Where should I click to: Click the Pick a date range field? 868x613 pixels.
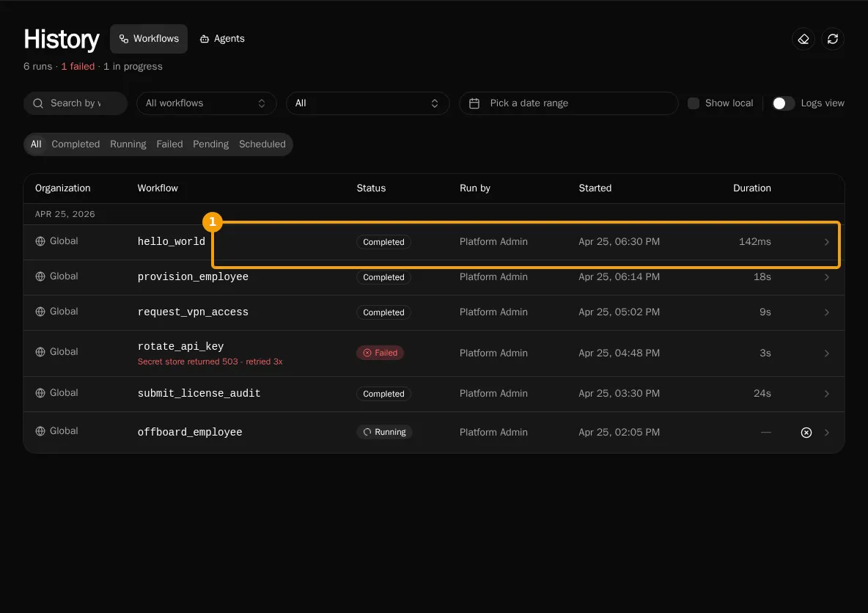[x=568, y=103]
